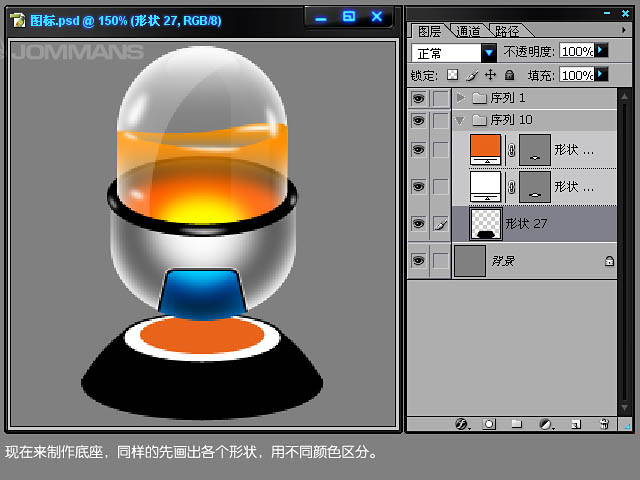The width and height of the screenshot is (640, 480).
Task: Toggle lock transparent pixels icon
Action: click(452, 75)
